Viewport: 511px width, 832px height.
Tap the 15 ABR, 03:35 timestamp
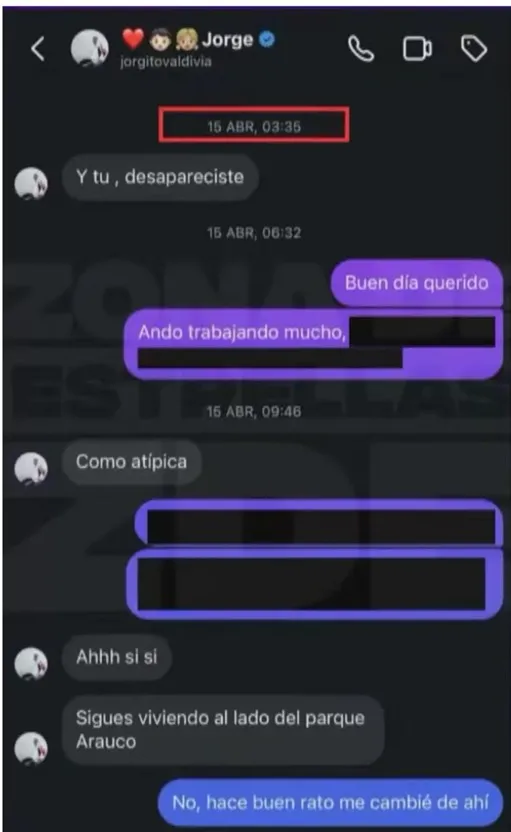[x=254, y=126]
